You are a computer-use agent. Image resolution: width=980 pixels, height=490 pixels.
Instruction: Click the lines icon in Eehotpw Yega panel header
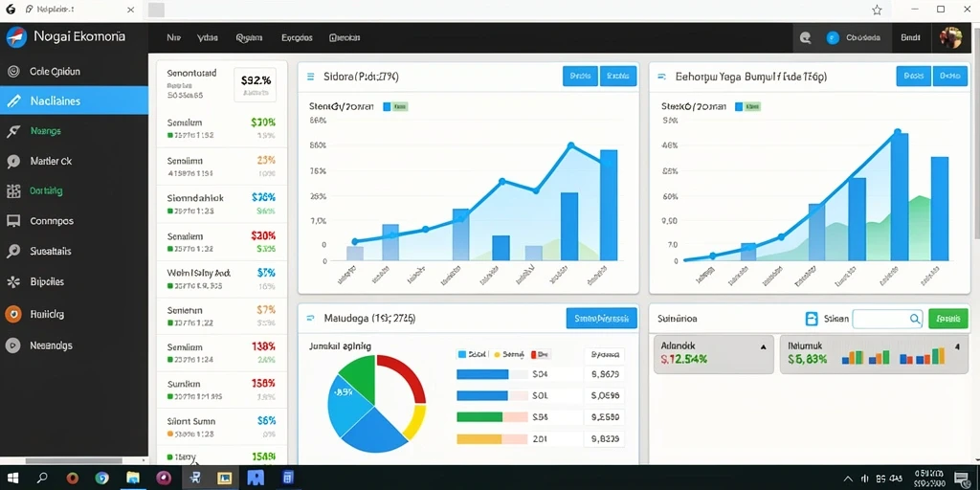661,77
